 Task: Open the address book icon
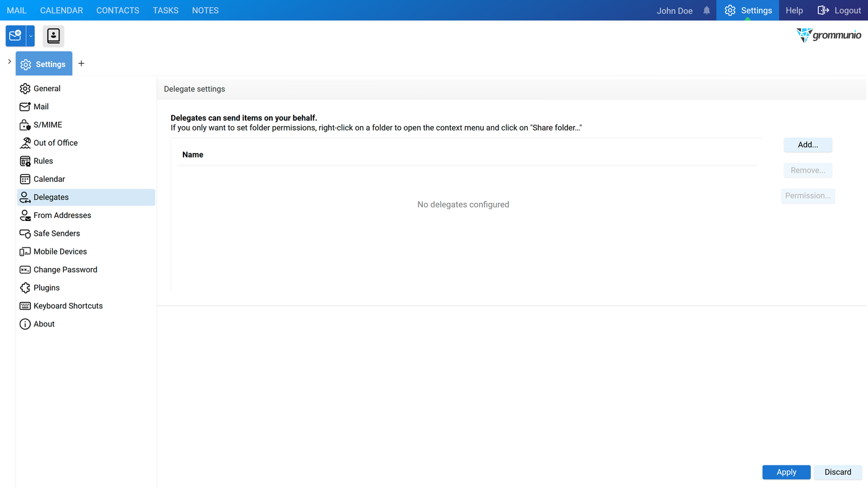tap(53, 36)
